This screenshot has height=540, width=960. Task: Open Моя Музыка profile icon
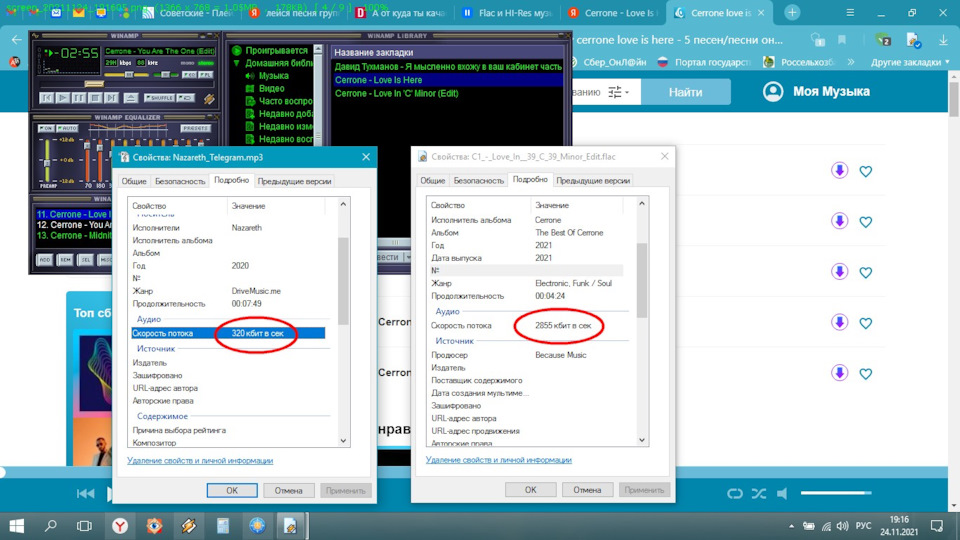tap(773, 92)
